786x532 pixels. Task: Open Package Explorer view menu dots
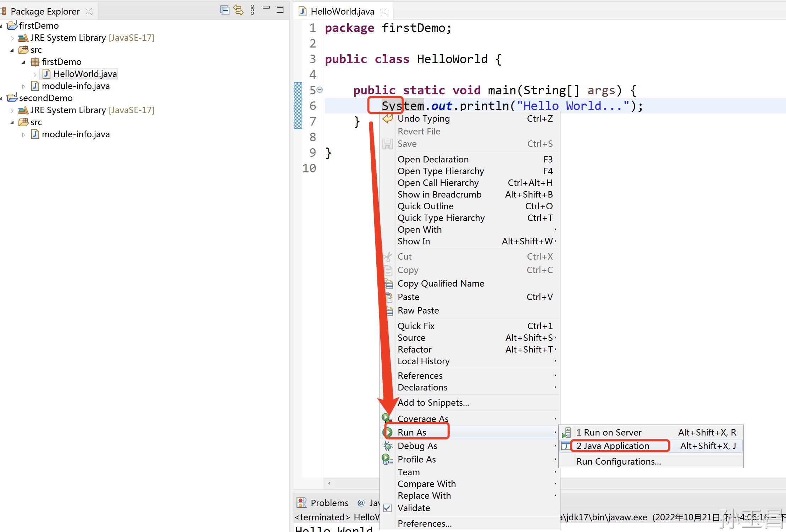point(252,10)
